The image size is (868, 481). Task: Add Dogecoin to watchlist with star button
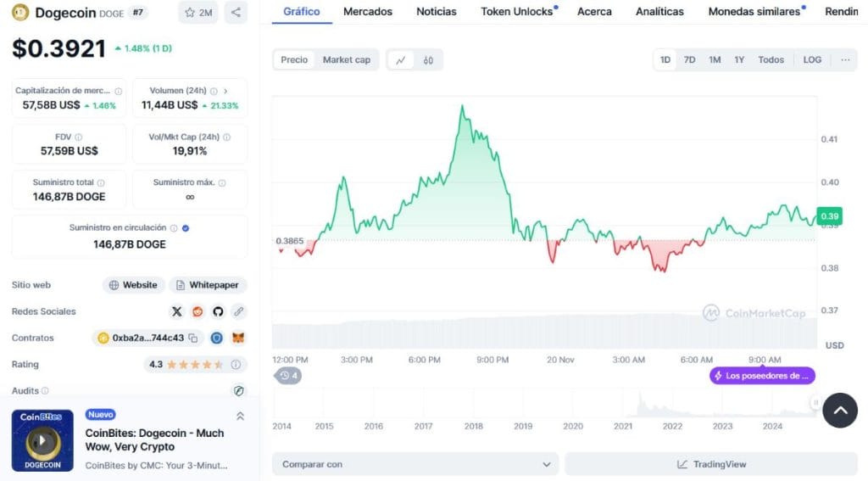coord(198,12)
